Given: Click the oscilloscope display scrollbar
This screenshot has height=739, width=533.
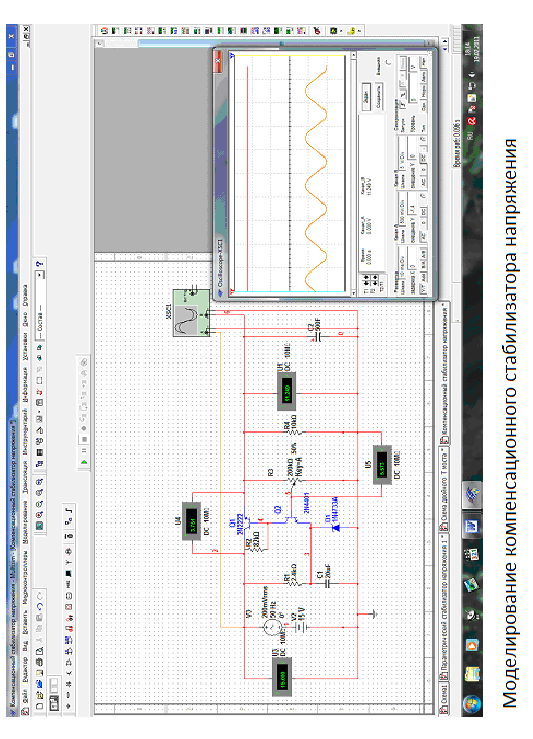Looking at the screenshot, I should [x=353, y=174].
